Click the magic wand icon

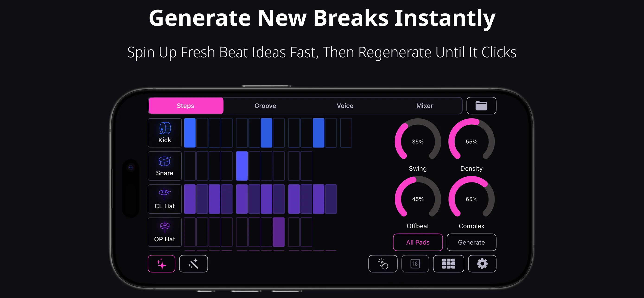(193, 263)
